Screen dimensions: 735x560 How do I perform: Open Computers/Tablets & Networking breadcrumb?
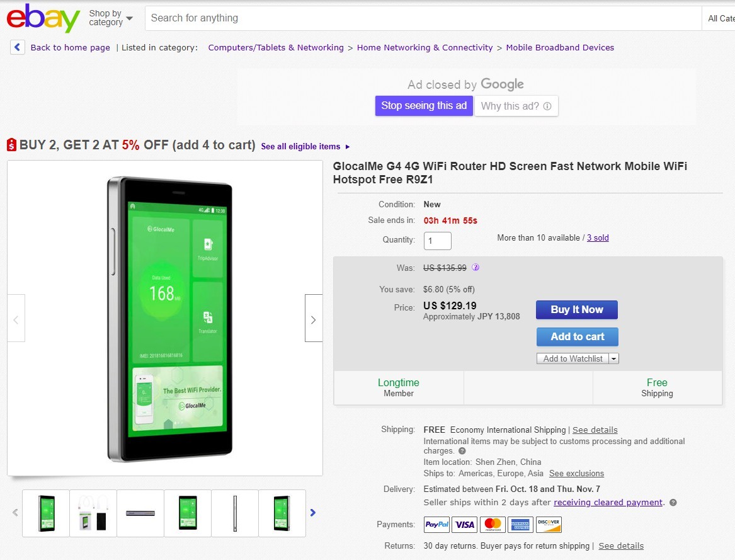pos(276,47)
